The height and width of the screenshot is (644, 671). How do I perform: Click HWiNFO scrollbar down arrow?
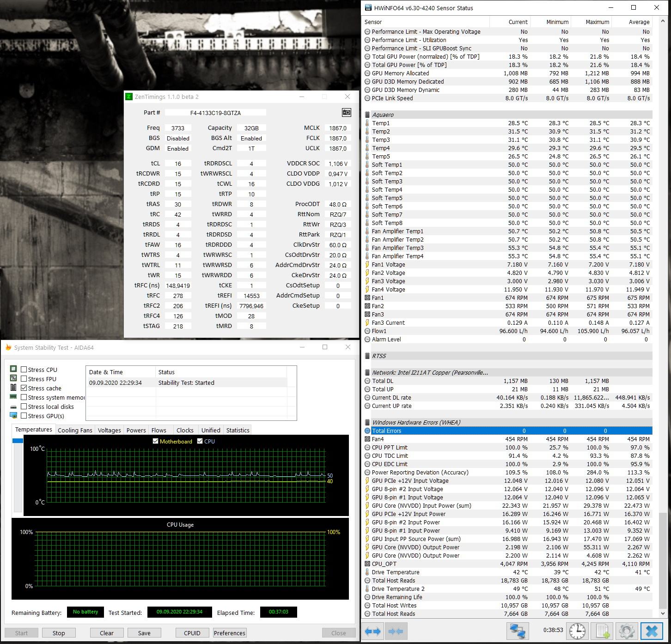[663, 614]
